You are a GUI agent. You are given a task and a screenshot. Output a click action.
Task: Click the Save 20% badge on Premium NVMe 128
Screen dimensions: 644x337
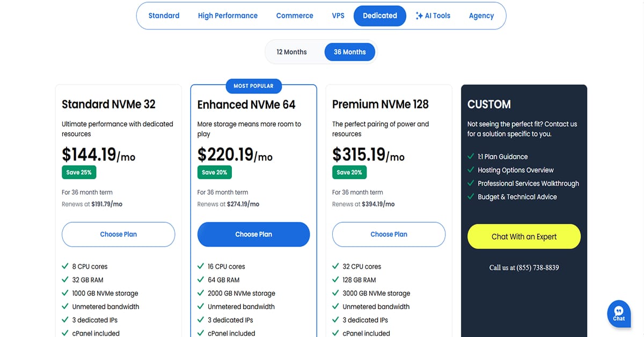pyautogui.click(x=349, y=172)
